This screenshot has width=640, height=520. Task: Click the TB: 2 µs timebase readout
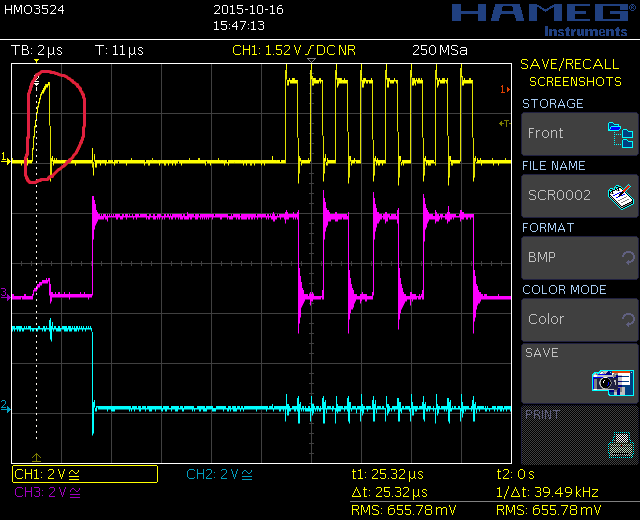coord(37,50)
